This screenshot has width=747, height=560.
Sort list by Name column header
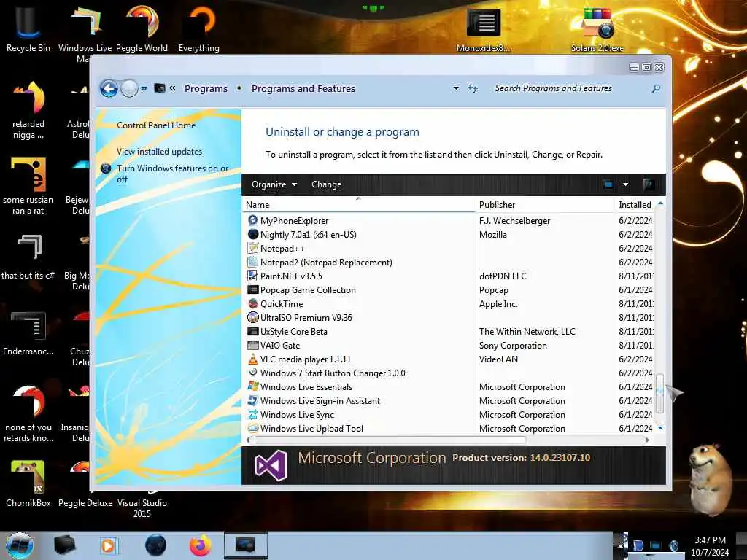359,205
